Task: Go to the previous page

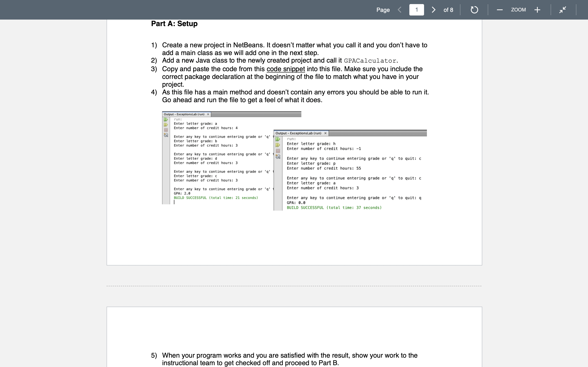Action: tap(399, 10)
